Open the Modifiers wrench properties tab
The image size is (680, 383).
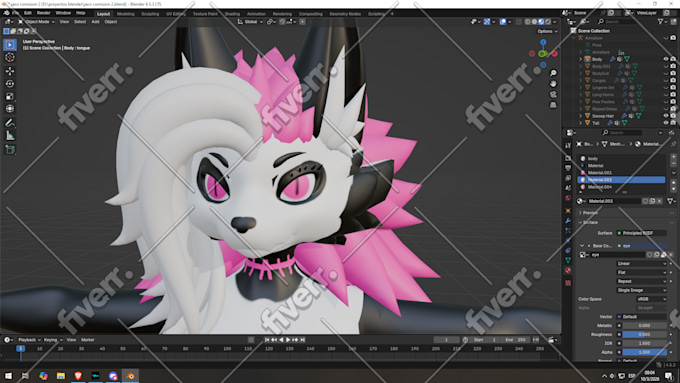tap(568, 221)
